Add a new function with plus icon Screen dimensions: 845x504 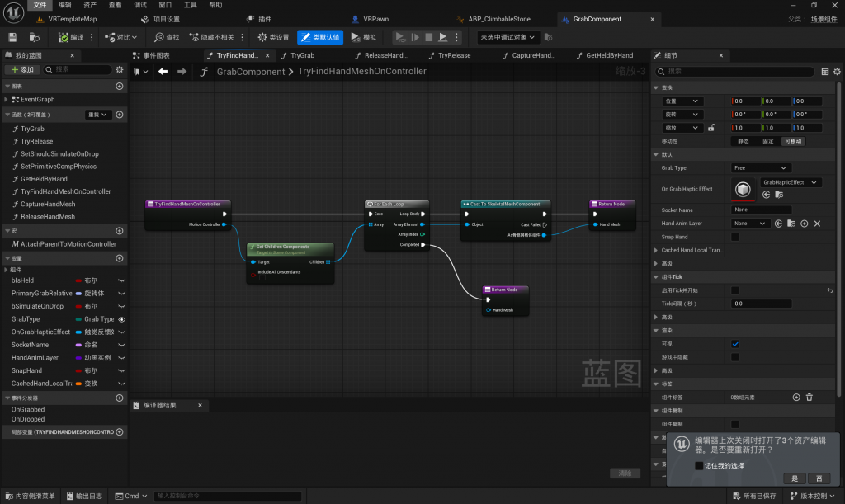119,115
